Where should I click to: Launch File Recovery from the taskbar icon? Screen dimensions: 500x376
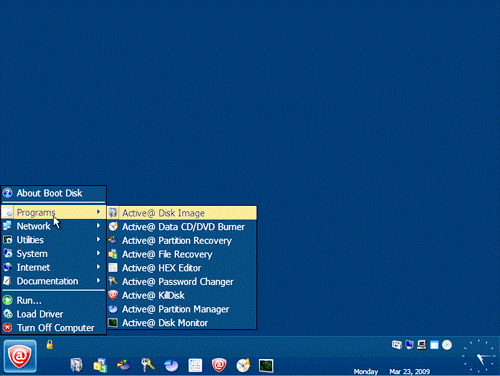pyautogui.click(x=100, y=365)
